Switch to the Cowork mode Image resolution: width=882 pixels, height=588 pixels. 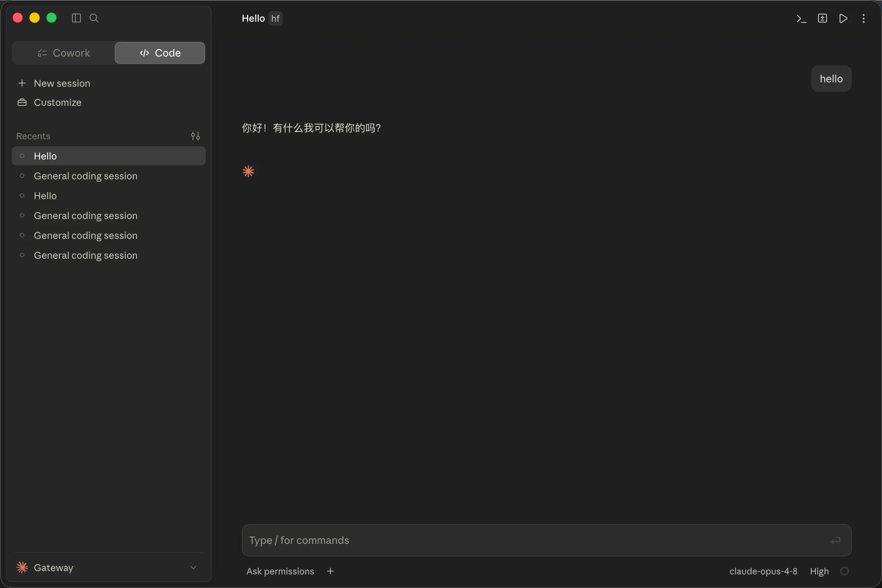click(x=64, y=53)
